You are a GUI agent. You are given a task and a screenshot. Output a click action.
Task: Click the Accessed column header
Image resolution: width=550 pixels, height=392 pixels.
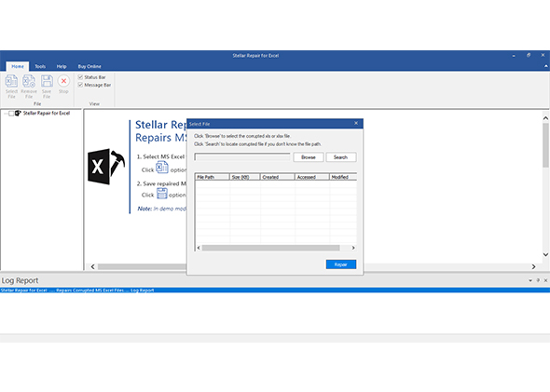[312, 177]
